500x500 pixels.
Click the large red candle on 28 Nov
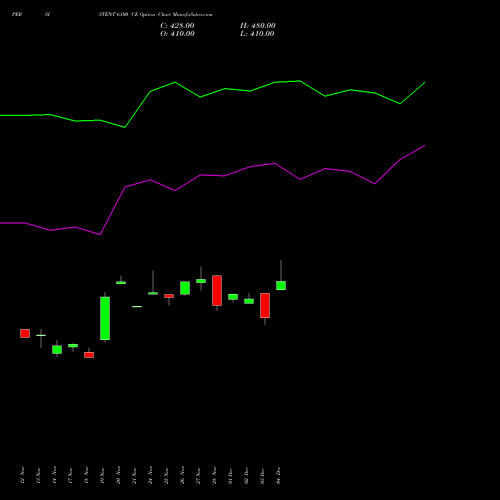pos(217,290)
